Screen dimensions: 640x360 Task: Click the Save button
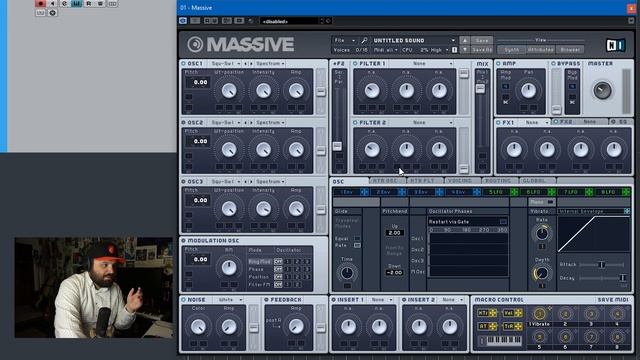482,40
